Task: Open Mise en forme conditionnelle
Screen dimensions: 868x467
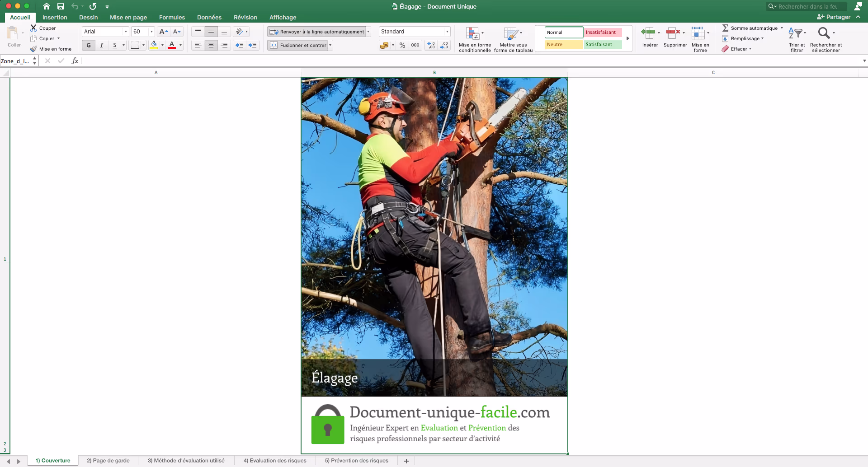Action: (x=475, y=39)
